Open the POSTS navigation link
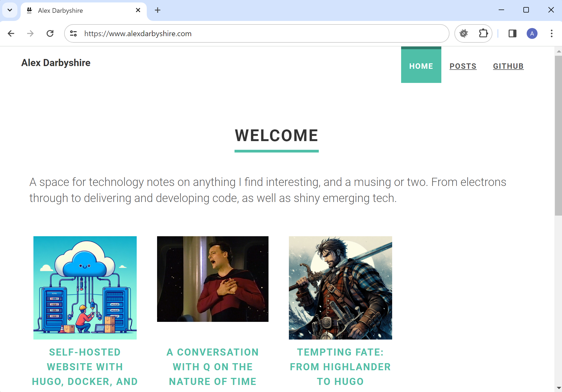Image resolution: width=562 pixels, height=392 pixels. pos(463,66)
